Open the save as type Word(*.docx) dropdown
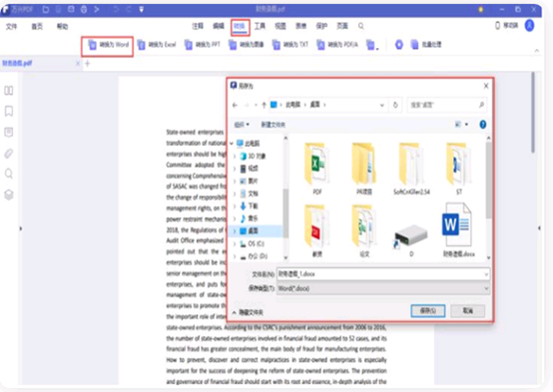The width and height of the screenshot is (553, 392). click(383, 288)
